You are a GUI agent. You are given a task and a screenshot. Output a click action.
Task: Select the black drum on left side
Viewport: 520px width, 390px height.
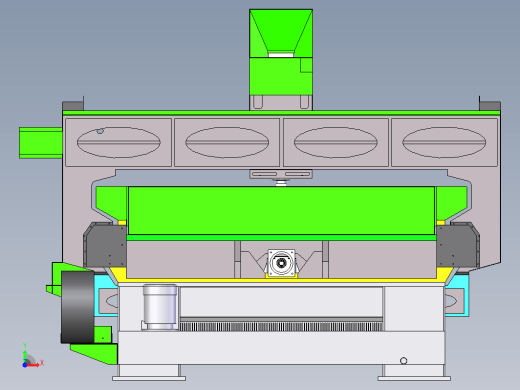[78, 307]
